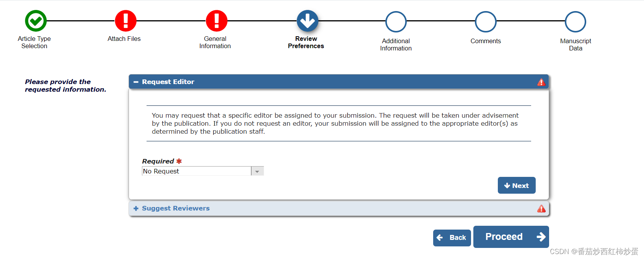Open the No Request editor dropdown
The height and width of the screenshot is (259, 644).
(x=203, y=171)
